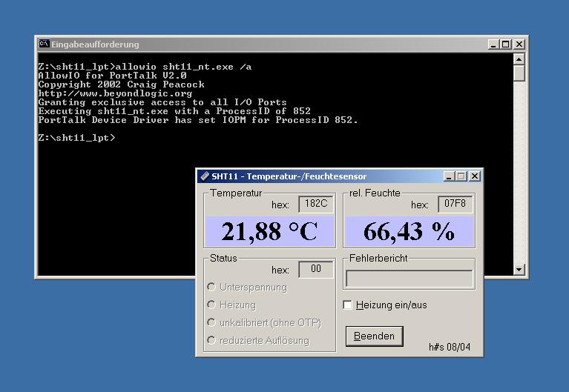This screenshot has width=569, height=392.
Task: Click the SHT11 - Temperatur-/Feuchtesensor title text
Action: point(289,176)
